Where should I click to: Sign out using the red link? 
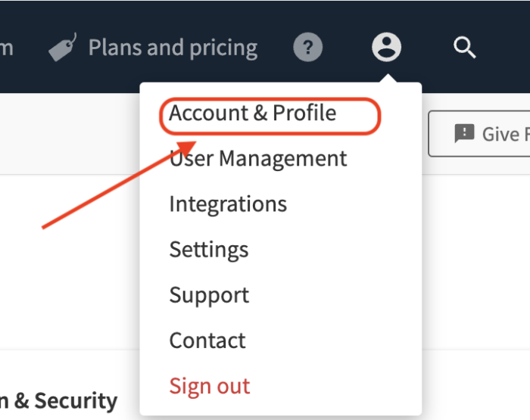[x=210, y=386]
